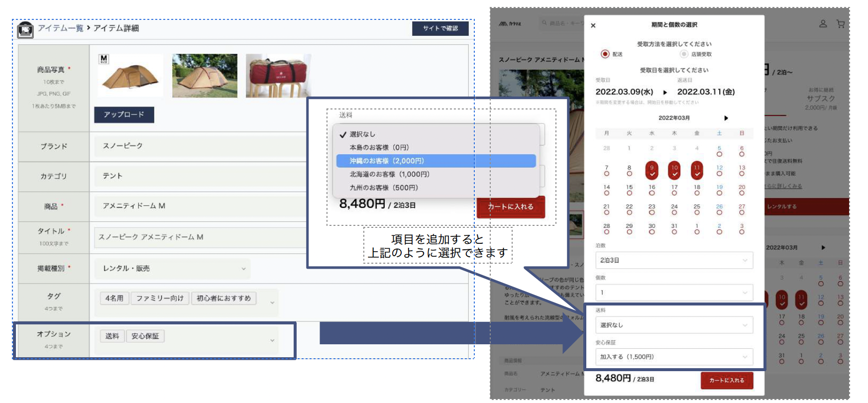Choose 沖縄のお客様 (2,000円) shipping option
This screenshot has width=868, height=403.
click(435, 161)
